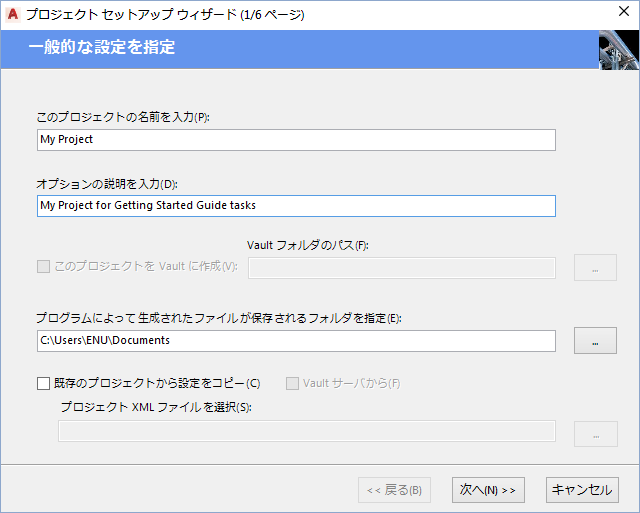Click the << 戻る(B) back button
Screen dimensions: 640x513
click(x=394, y=490)
